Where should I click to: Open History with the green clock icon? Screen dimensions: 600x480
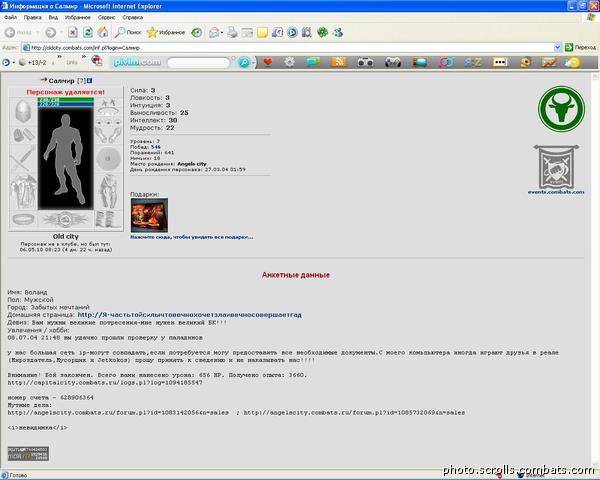pyautogui.click(x=196, y=33)
